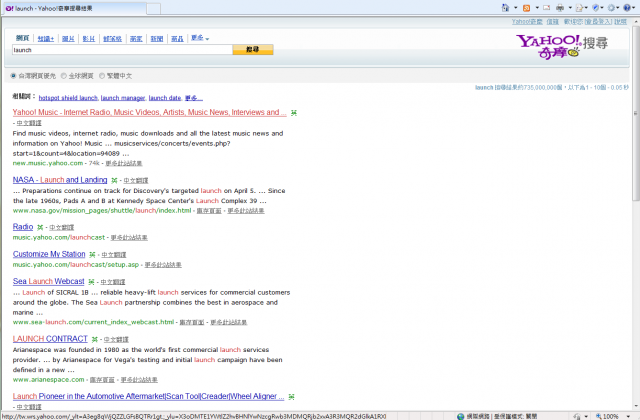
Task: Open the dropdown arrow next to RSS feeds icon
Action: 537,8
